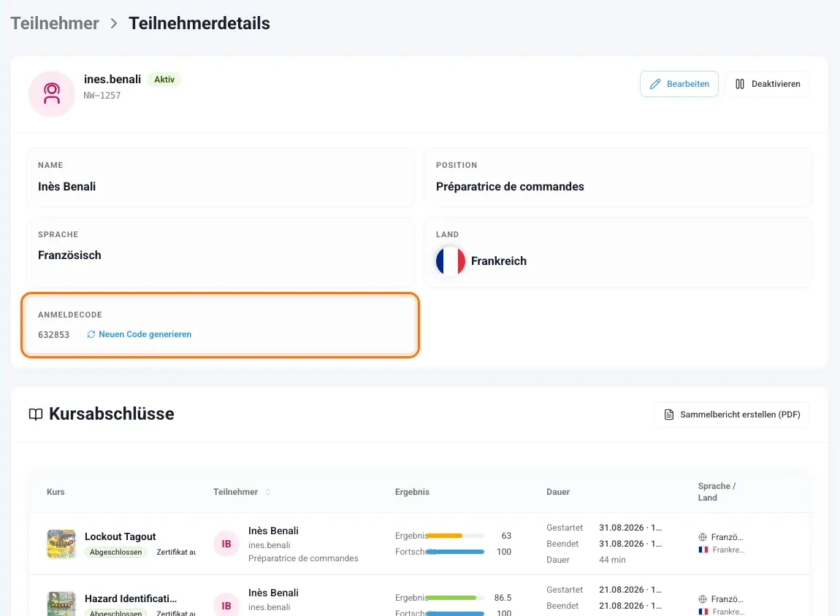The width and height of the screenshot is (840, 616).
Task: Click the Bearbeiten button
Action: 679,84
